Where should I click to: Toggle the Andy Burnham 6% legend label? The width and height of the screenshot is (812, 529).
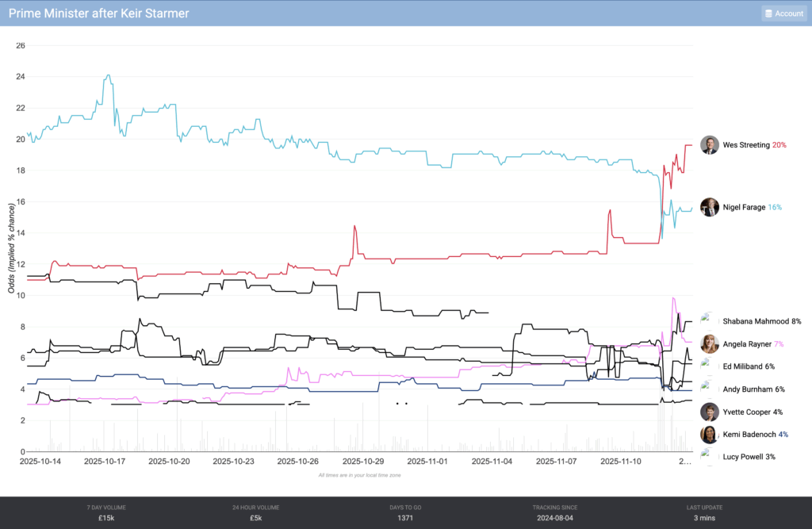[753, 389]
